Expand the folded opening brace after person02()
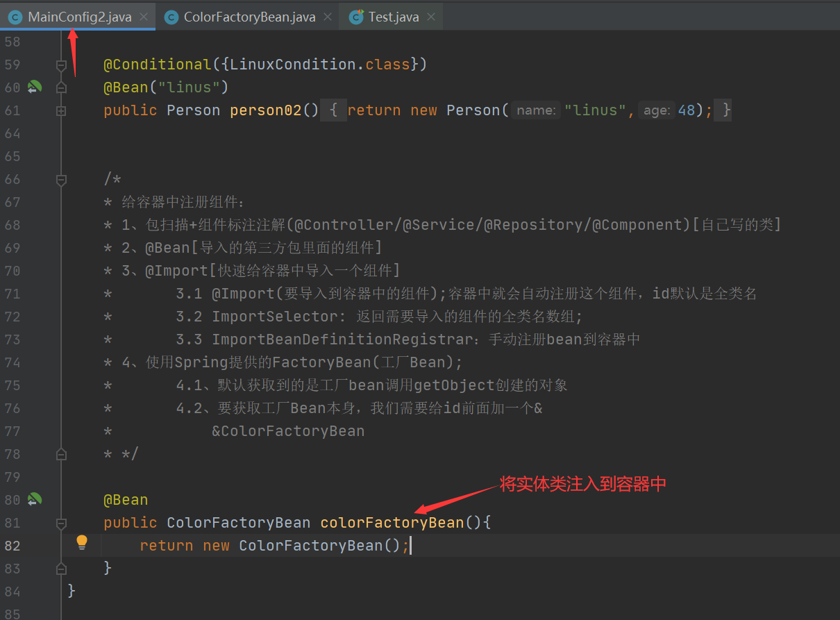The image size is (840, 620). (333, 110)
